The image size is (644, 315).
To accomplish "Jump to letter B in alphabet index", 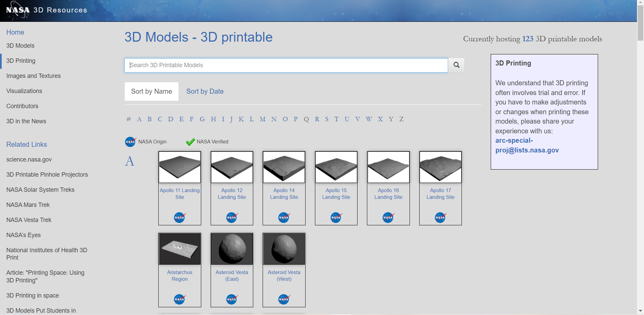I will 150,119.
